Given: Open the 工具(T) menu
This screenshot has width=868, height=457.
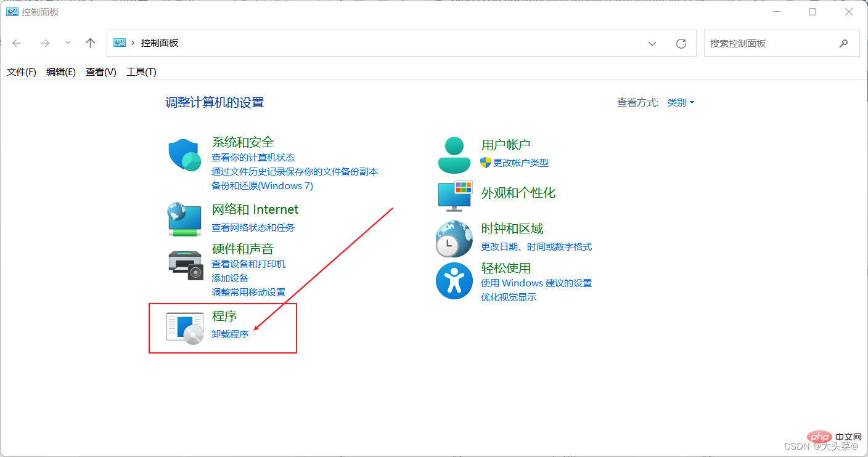Looking at the screenshot, I should click(142, 72).
